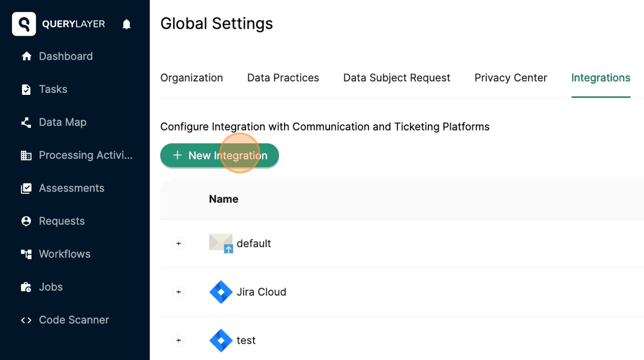Image resolution: width=644 pixels, height=360 pixels.
Task: Expand the test integration row
Action: click(x=178, y=340)
